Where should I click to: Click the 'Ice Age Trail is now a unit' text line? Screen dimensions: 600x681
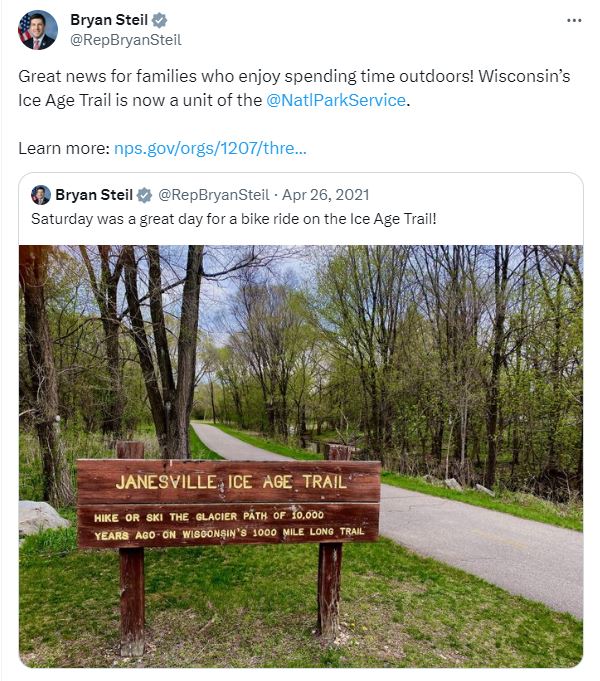tap(140, 100)
